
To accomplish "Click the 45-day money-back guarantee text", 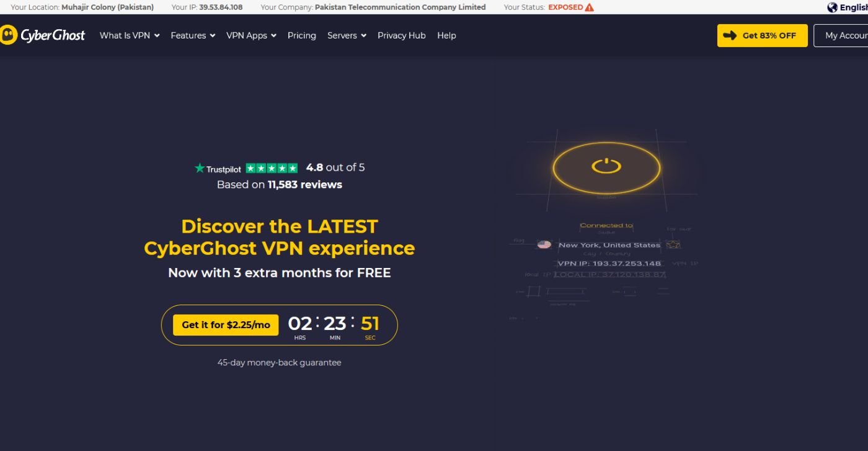I will tap(279, 362).
